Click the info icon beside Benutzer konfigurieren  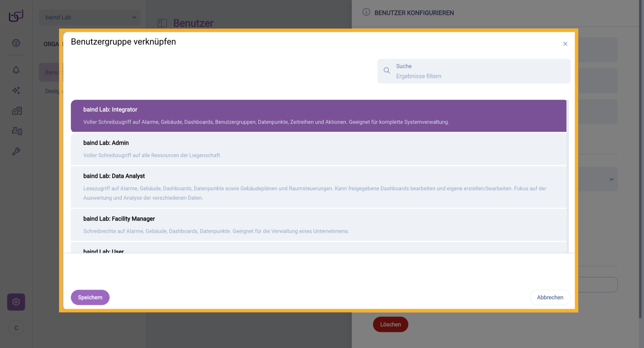tap(366, 12)
